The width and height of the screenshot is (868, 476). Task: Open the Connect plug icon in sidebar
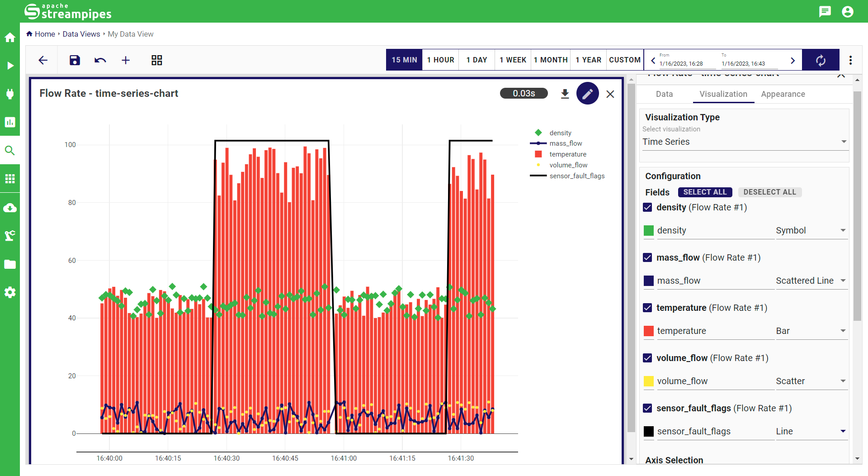tap(10, 94)
